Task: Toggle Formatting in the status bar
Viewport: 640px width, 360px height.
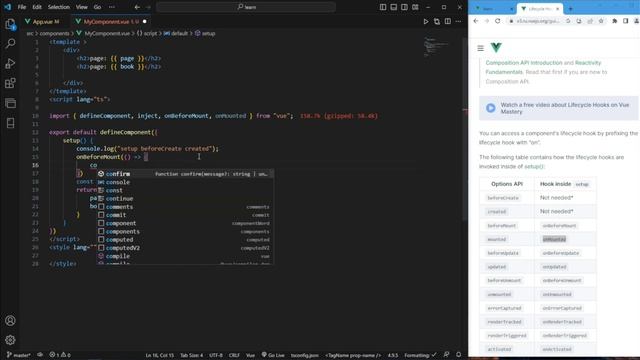Action: click(x=420, y=355)
